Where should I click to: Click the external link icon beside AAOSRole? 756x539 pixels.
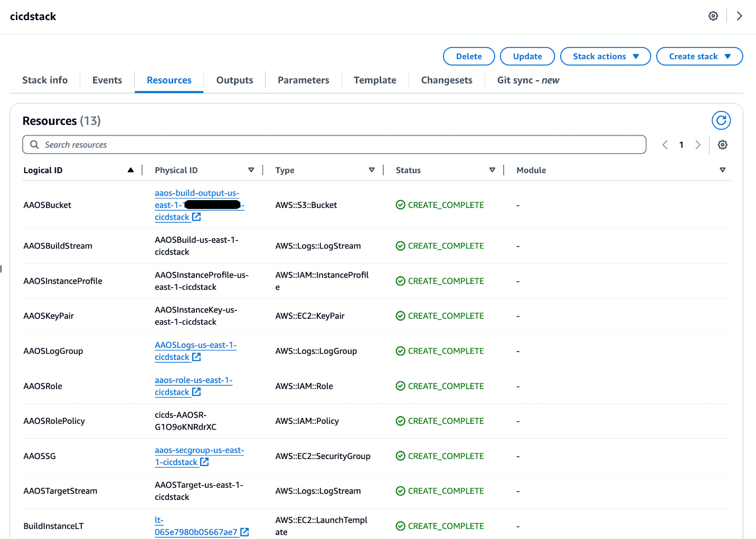pos(196,392)
